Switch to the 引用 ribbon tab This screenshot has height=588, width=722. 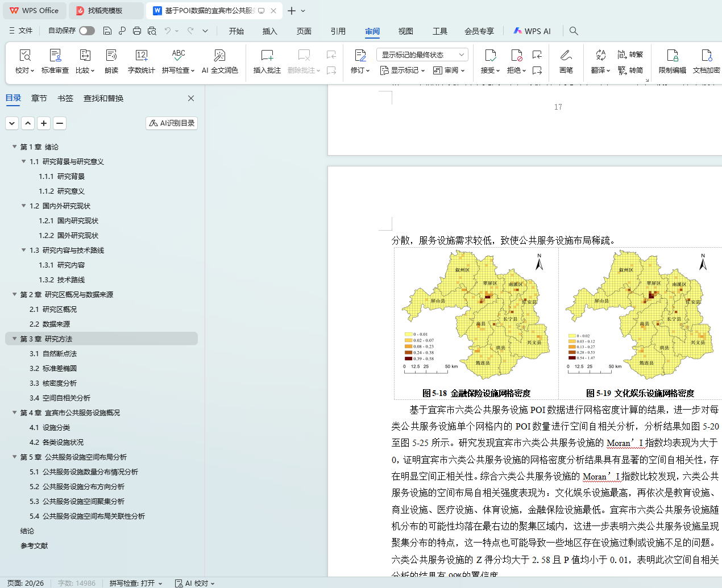click(338, 31)
